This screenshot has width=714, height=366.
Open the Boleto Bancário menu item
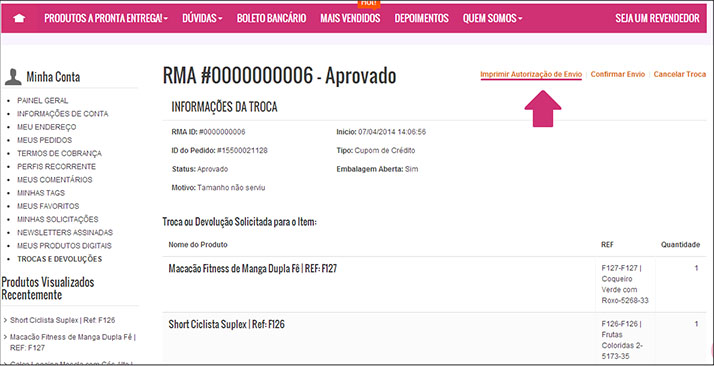click(x=271, y=18)
